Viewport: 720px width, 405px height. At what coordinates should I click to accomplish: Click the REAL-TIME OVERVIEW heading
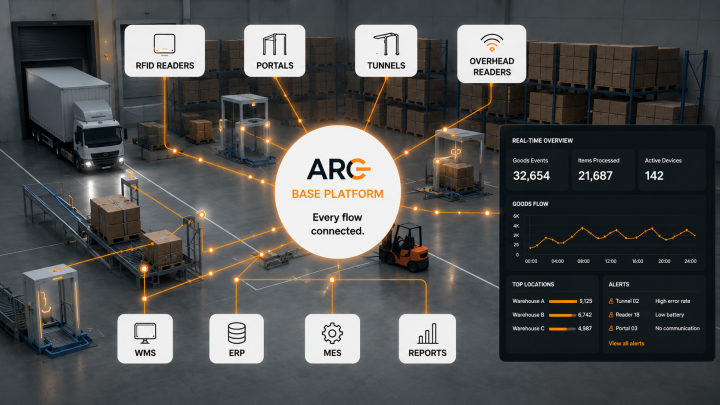tap(542, 141)
